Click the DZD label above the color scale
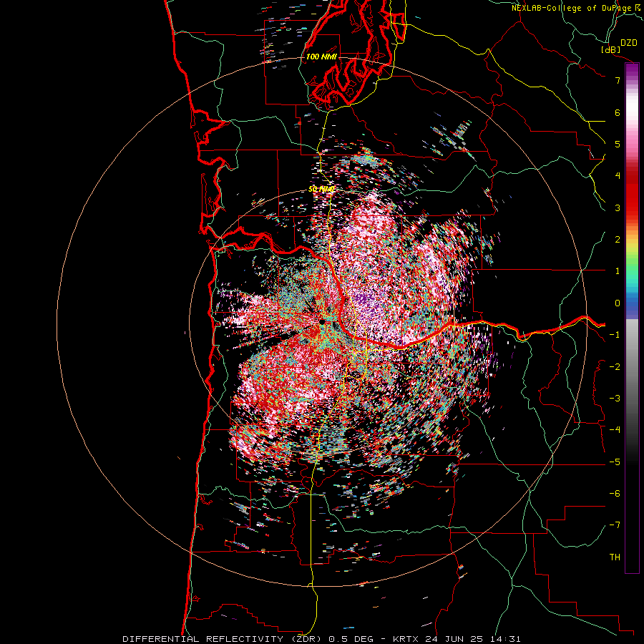 628,43
